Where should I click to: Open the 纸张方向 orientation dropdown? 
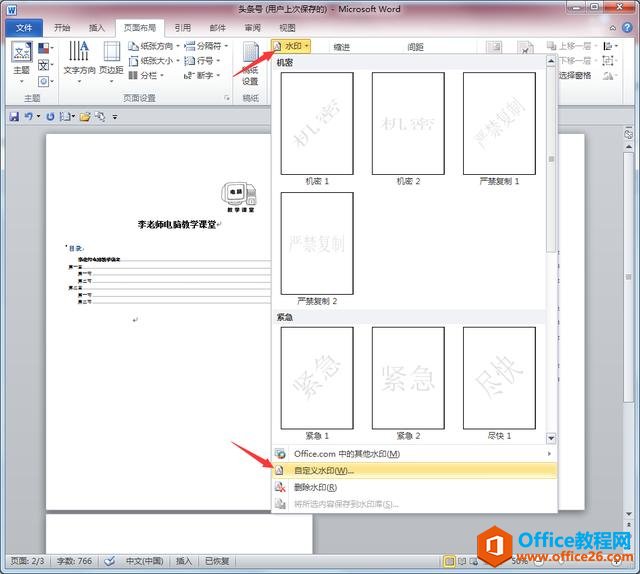click(153, 46)
